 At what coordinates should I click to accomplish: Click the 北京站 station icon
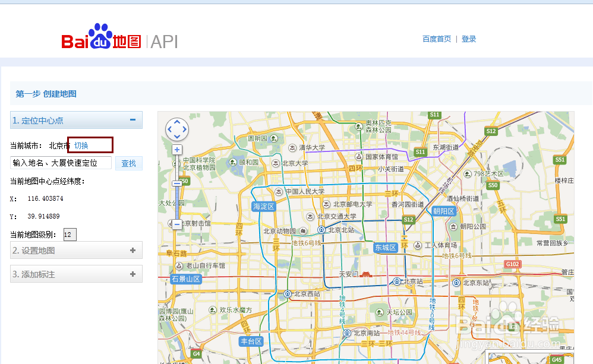(397, 281)
